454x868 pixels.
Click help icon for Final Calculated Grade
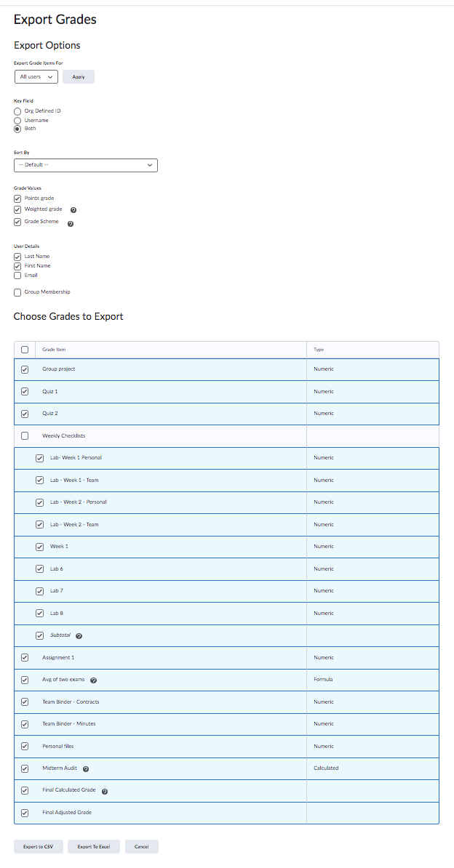tap(105, 791)
